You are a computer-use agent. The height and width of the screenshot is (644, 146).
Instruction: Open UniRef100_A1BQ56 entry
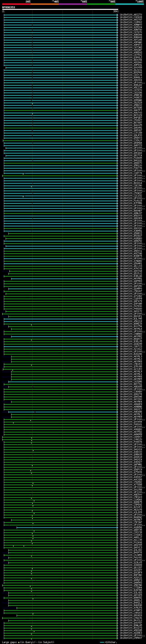coord(131,527)
